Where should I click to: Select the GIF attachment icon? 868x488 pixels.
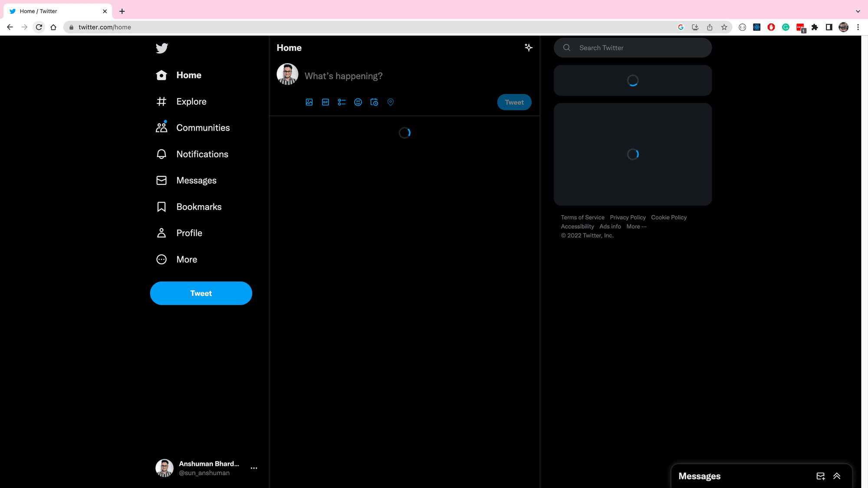pos(325,102)
